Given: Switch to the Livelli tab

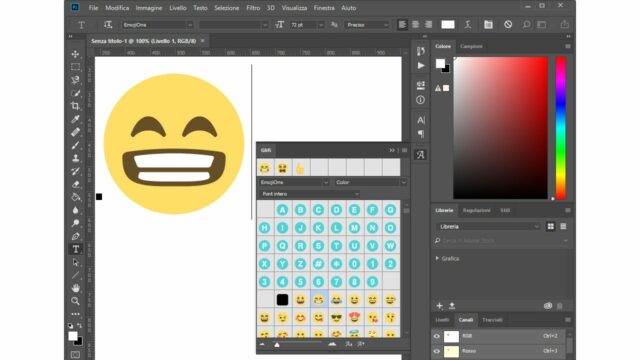Looking at the screenshot, I should (x=442, y=320).
